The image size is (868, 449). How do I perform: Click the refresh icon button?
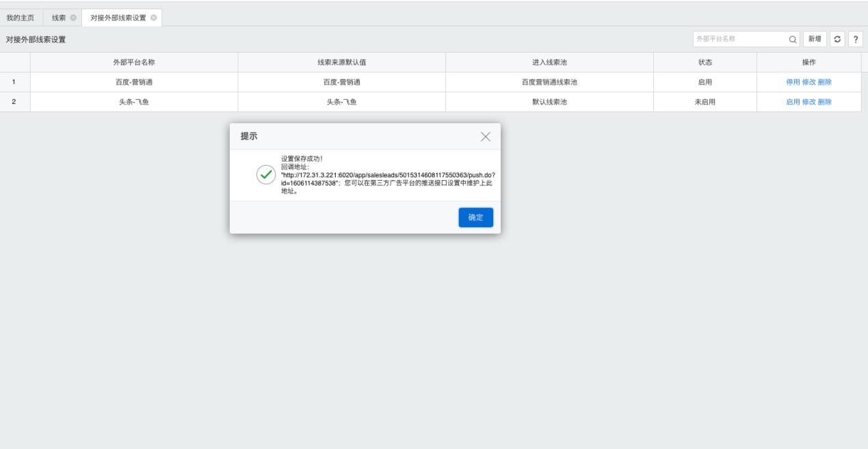[837, 40]
